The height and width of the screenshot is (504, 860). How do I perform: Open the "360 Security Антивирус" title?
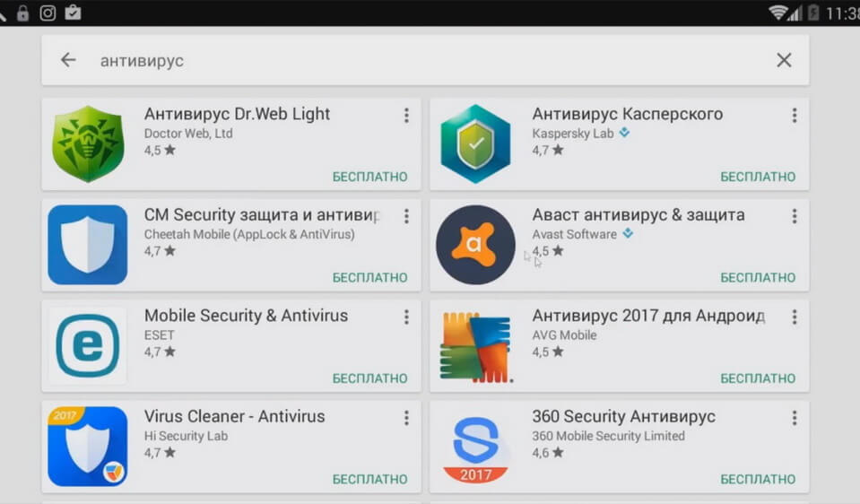623,417
